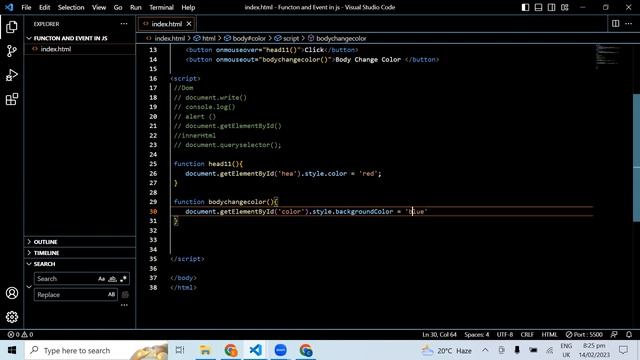This screenshot has height=360, width=640.
Task: Collapse the replace field with the chevron
Action: pyautogui.click(x=29, y=287)
